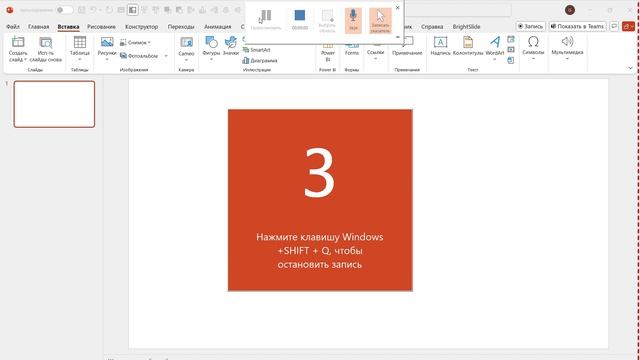
Task: Switch to the Главная tab
Action: pyautogui.click(x=38, y=27)
